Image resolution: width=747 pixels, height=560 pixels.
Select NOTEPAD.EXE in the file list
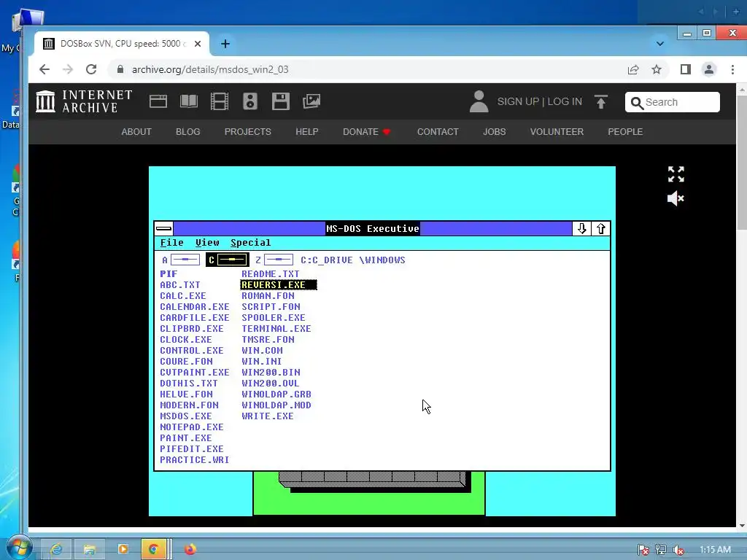pos(192,427)
